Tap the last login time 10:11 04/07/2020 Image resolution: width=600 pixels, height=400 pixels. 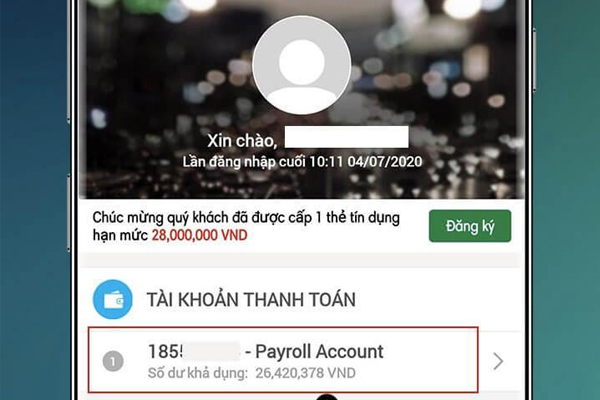point(365,162)
